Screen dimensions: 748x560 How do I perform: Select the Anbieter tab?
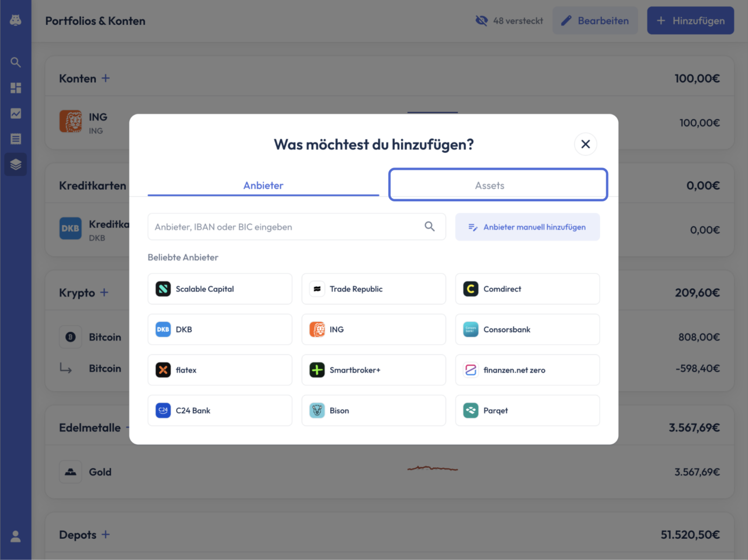coord(263,185)
